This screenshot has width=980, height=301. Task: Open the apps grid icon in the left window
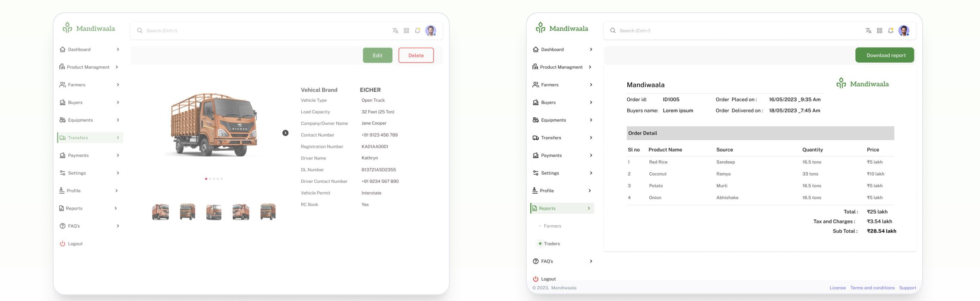(x=406, y=31)
